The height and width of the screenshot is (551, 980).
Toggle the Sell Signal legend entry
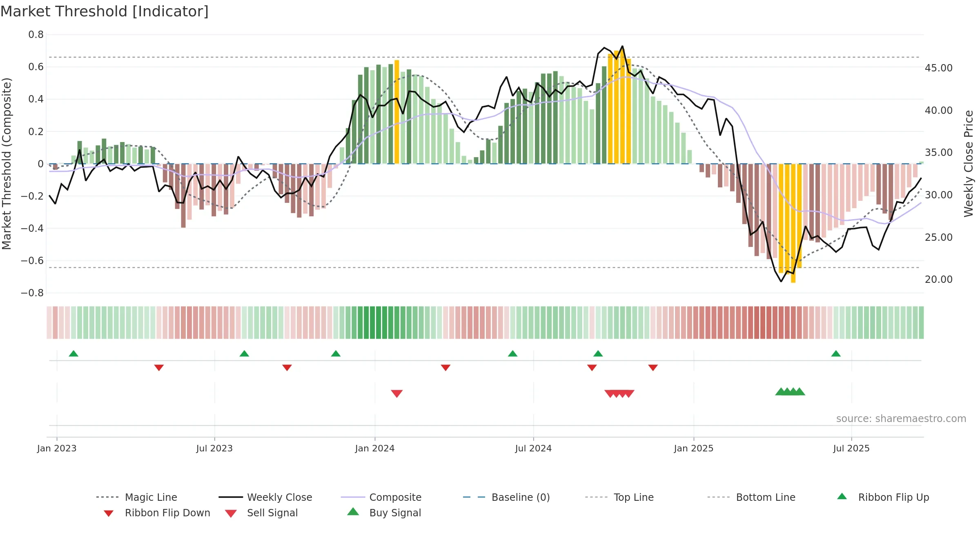click(261, 513)
